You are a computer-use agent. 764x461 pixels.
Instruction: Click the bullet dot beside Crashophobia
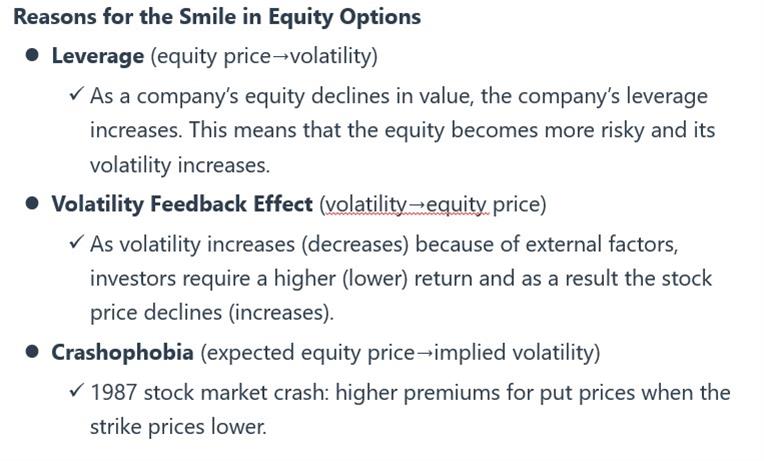(x=33, y=353)
